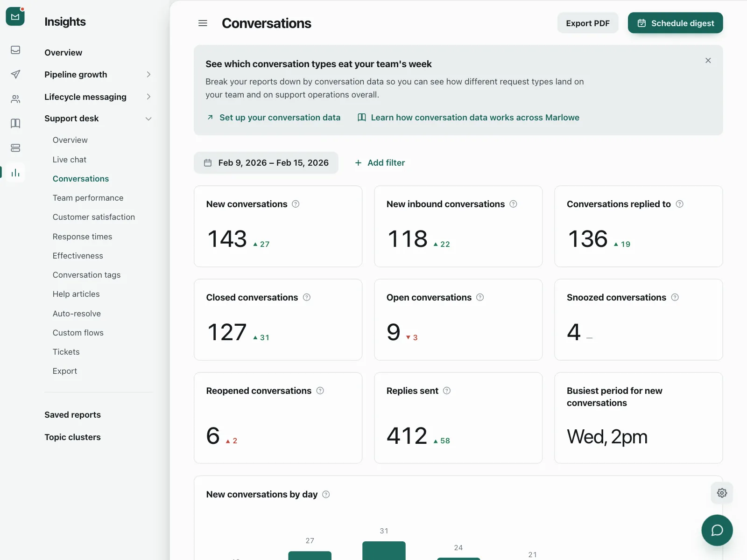Select the reports bar-chart icon
Screen dimensions: 747x560
15,173
